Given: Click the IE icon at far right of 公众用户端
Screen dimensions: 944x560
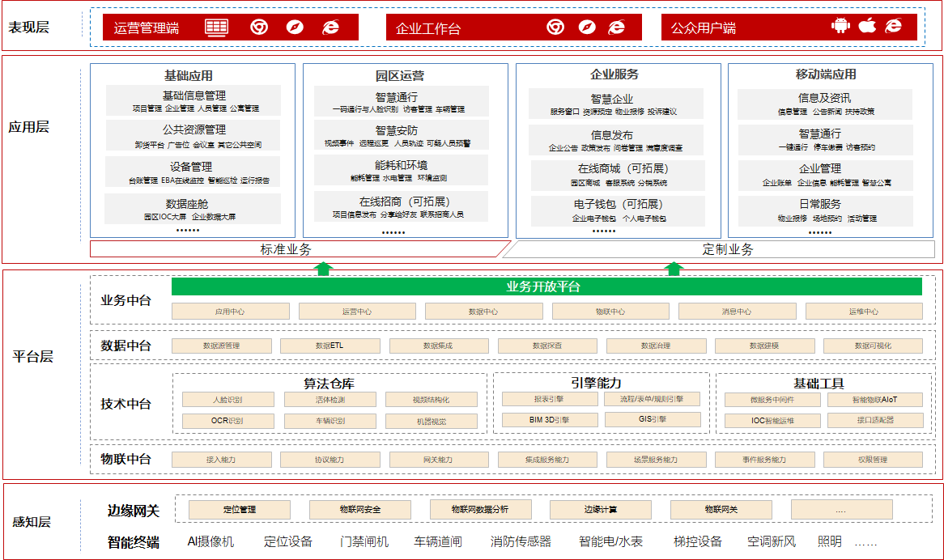Looking at the screenshot, I should (894, 25).
